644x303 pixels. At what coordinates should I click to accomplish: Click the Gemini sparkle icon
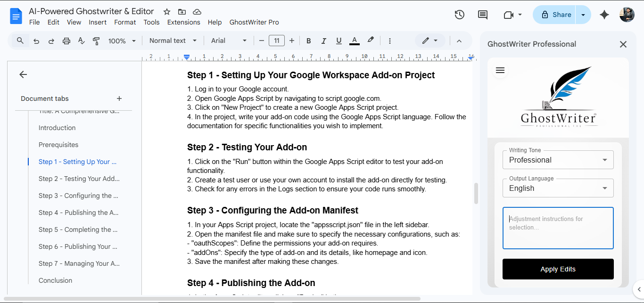(x=604, y=15)
